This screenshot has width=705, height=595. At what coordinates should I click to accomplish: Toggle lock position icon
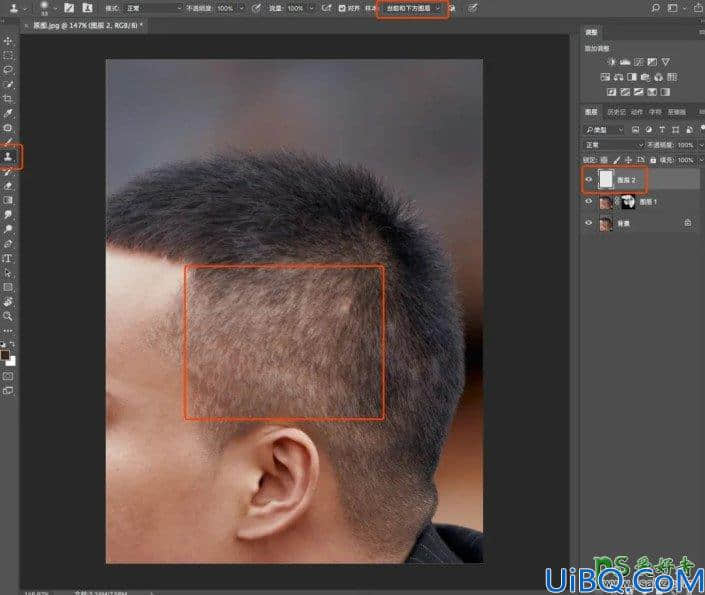[629, 160]
